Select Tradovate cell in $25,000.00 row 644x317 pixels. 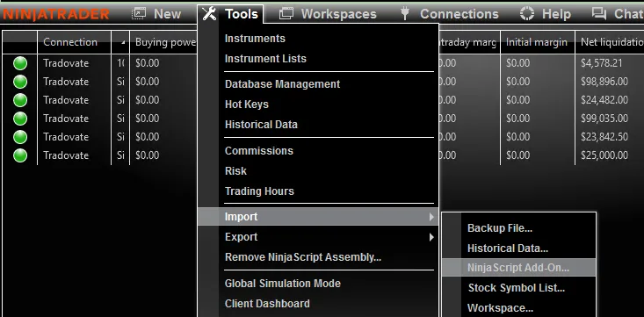click(x=66, y=155)
